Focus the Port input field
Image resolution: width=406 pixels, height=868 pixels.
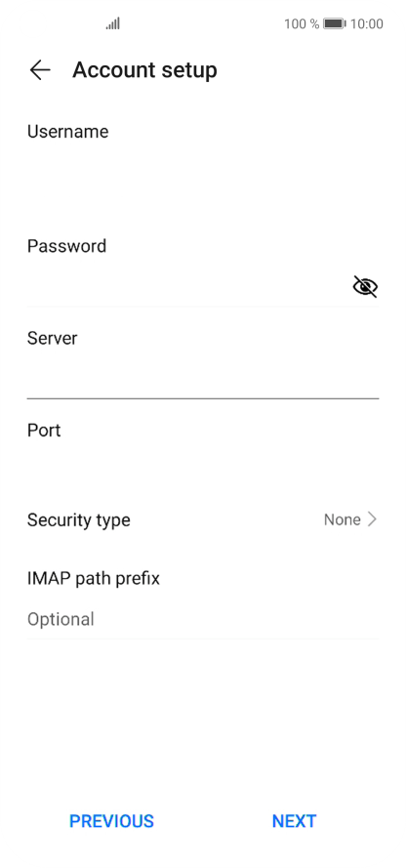coord(203,471)
